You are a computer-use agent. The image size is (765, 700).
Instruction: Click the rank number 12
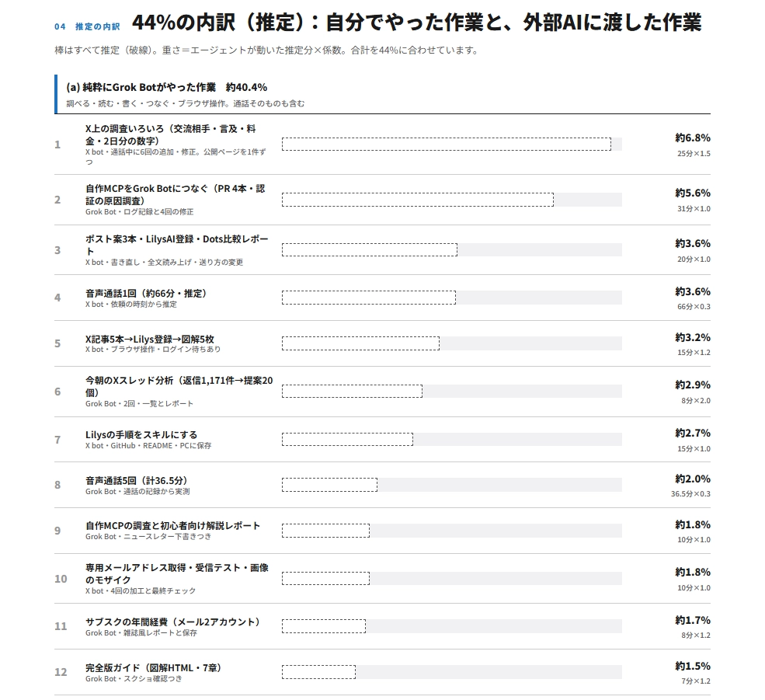pyautogui.click(x=61, y=672)
